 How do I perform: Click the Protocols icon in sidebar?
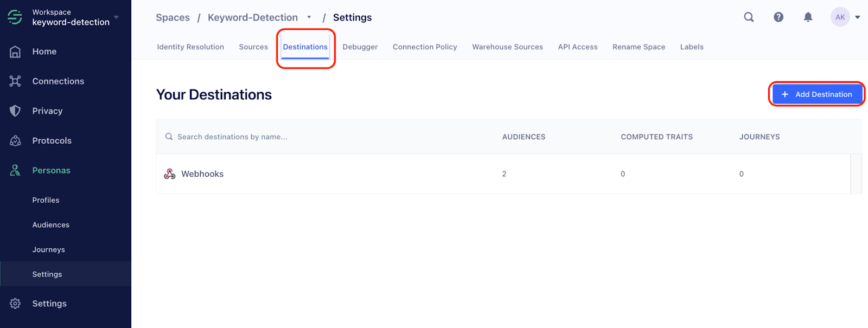[x=15, y=140]
